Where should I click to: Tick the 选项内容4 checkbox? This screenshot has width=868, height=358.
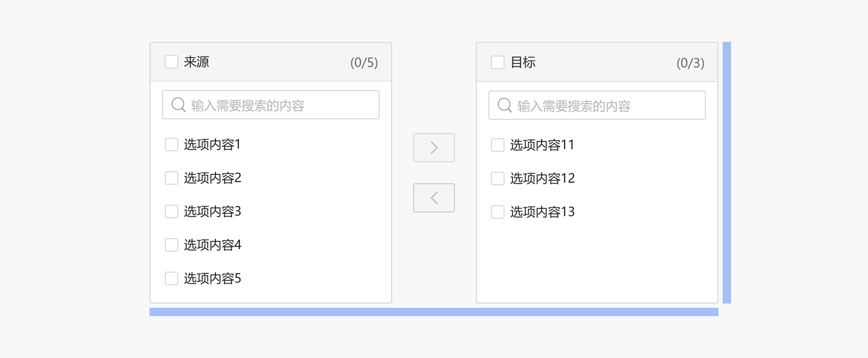point(172,245)
